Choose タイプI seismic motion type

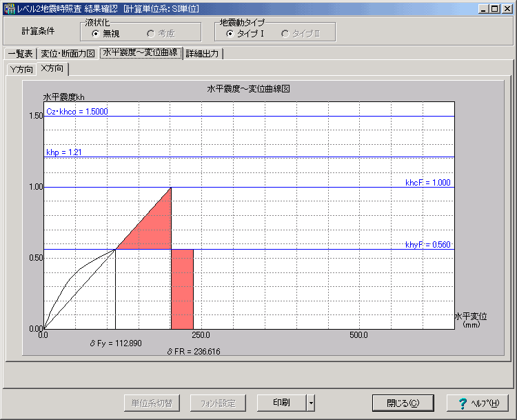point(230,34)
